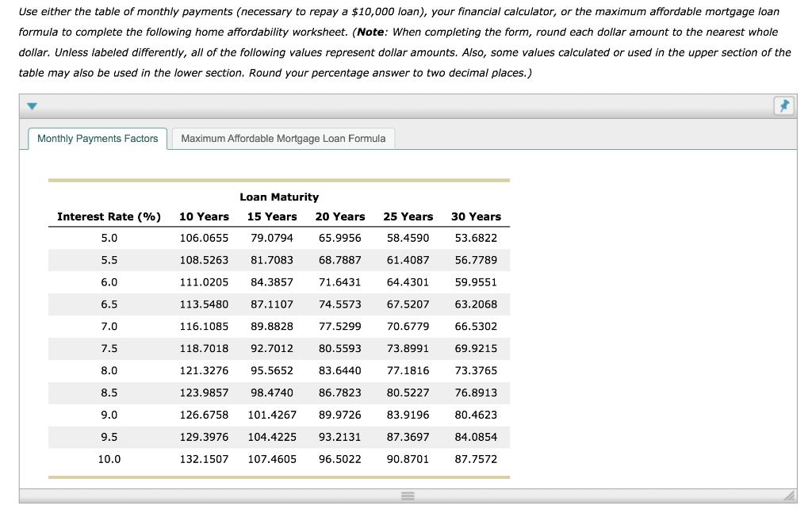Click the value 101.4267

[272, 415]
